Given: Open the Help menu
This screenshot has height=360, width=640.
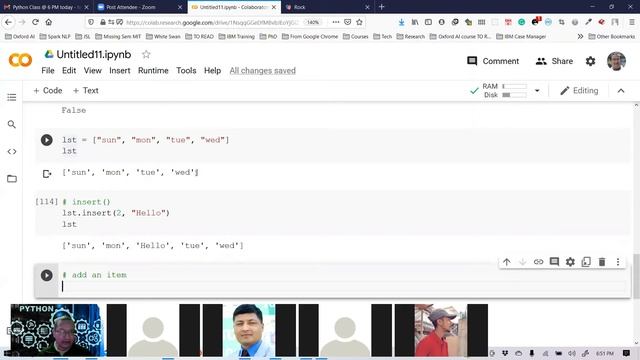Looking at the screenshot, I should pos(212,71).
